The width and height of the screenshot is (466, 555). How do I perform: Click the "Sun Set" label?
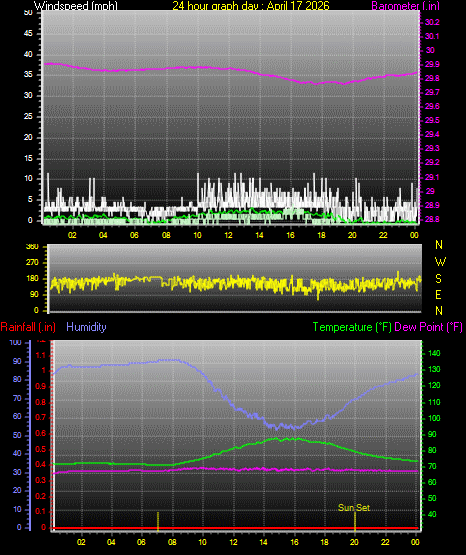point(354,508)
